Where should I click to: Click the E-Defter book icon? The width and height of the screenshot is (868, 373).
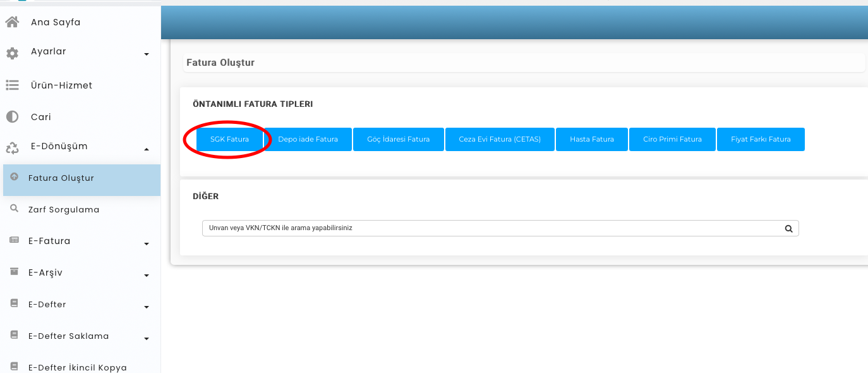pyautogui.click(x=14, y=303)
